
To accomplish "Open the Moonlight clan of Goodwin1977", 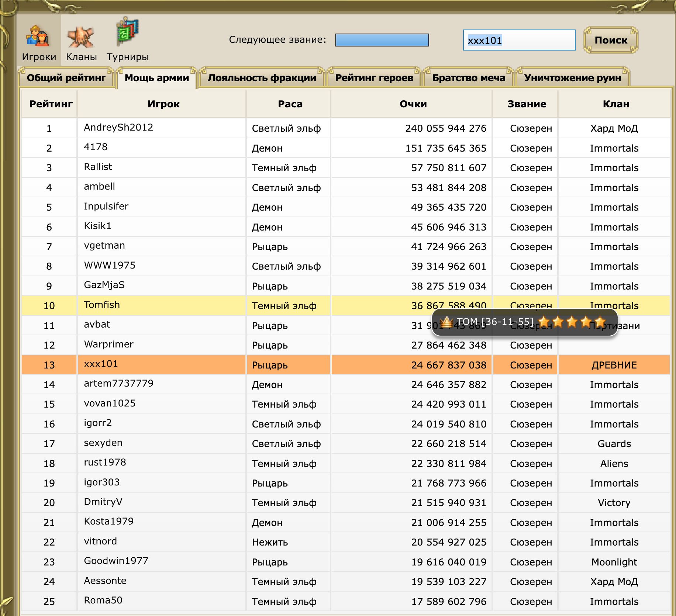I will [614, 562].
